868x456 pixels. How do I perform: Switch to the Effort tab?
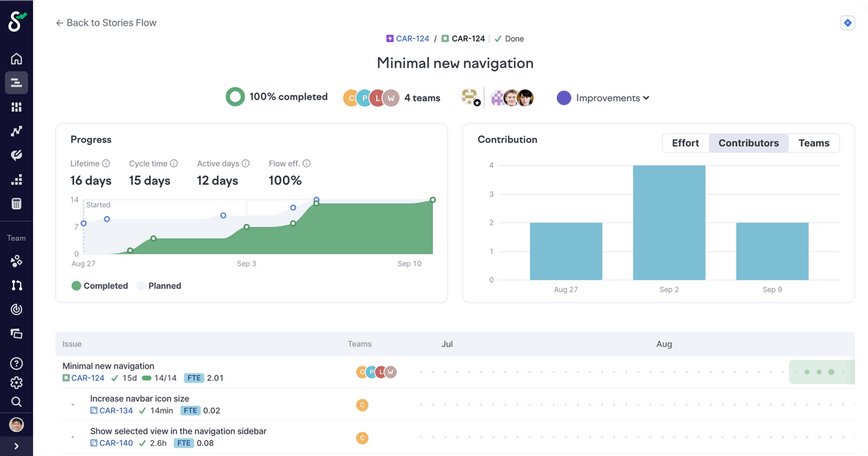685,143
